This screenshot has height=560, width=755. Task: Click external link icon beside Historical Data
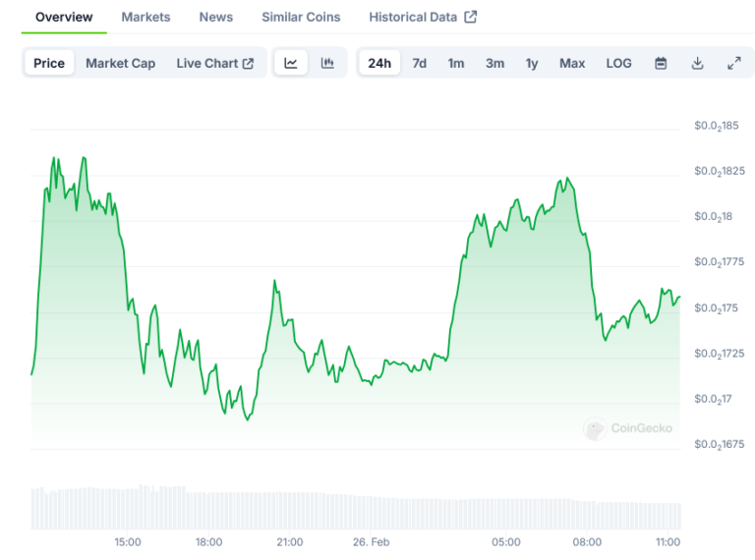pos(471,17)
